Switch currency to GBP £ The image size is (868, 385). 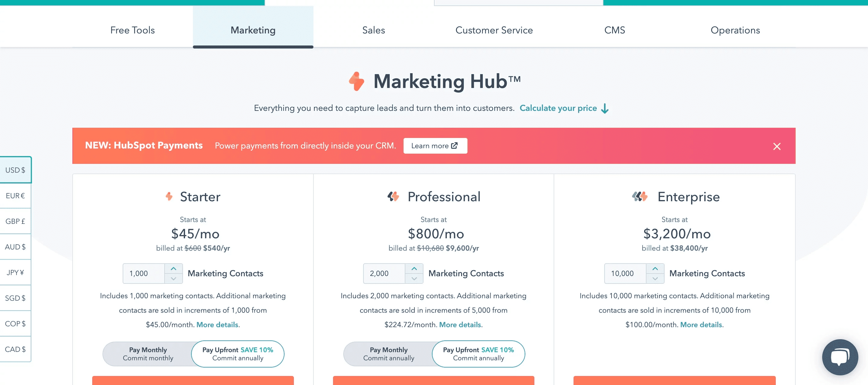coord(15,221)
